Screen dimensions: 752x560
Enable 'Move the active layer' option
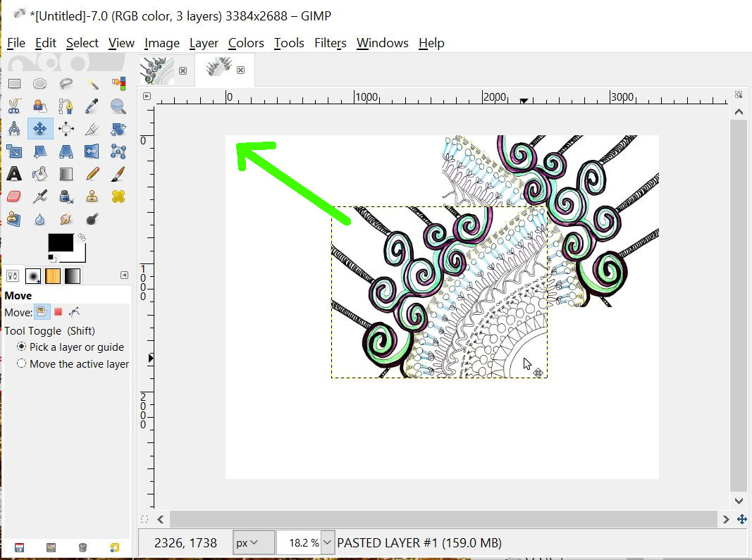click(x=22, y=363)
